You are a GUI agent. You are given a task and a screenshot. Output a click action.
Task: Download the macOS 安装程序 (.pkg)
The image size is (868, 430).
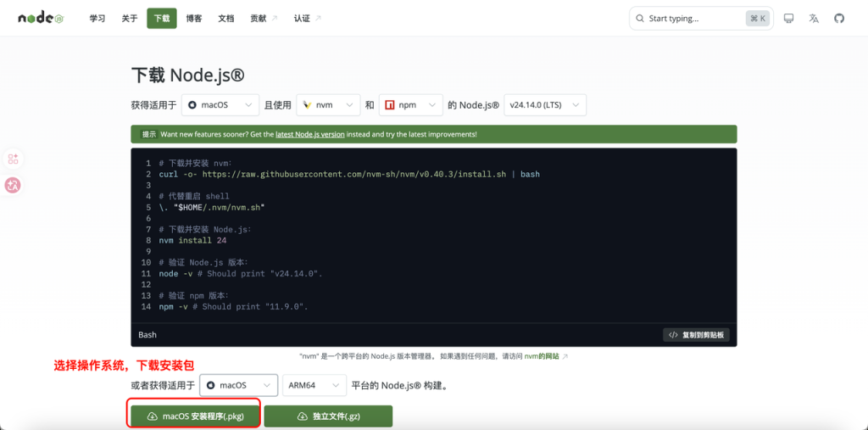[194, 416]
